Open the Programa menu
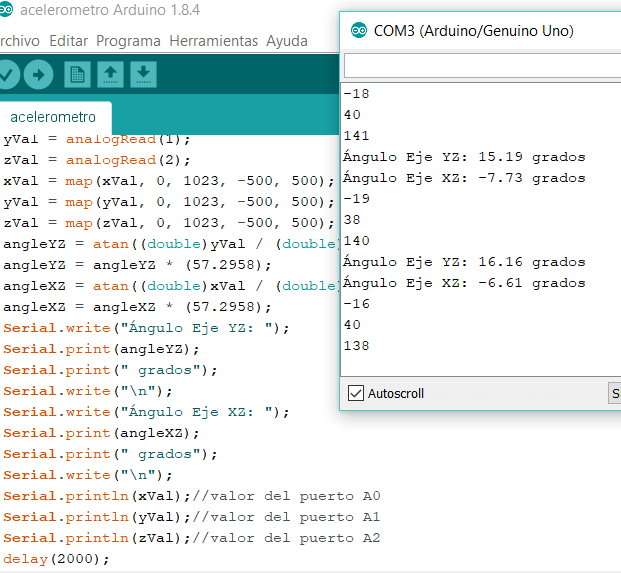 [128, 41]
